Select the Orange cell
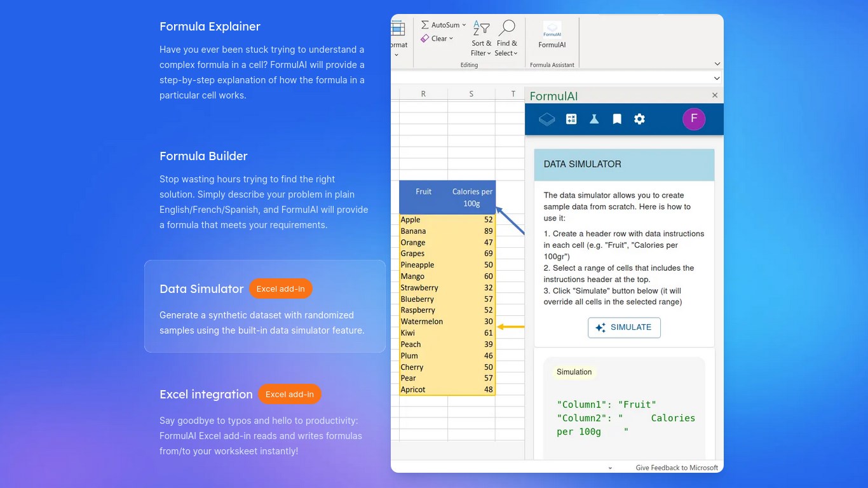Image resolution: width=868 pixels, height=488 pixels. coord(423,243)
